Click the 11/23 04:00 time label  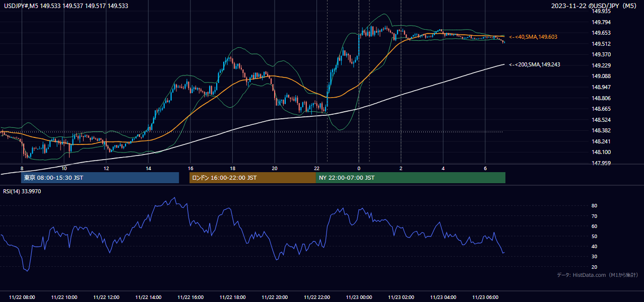coord(443,297)
